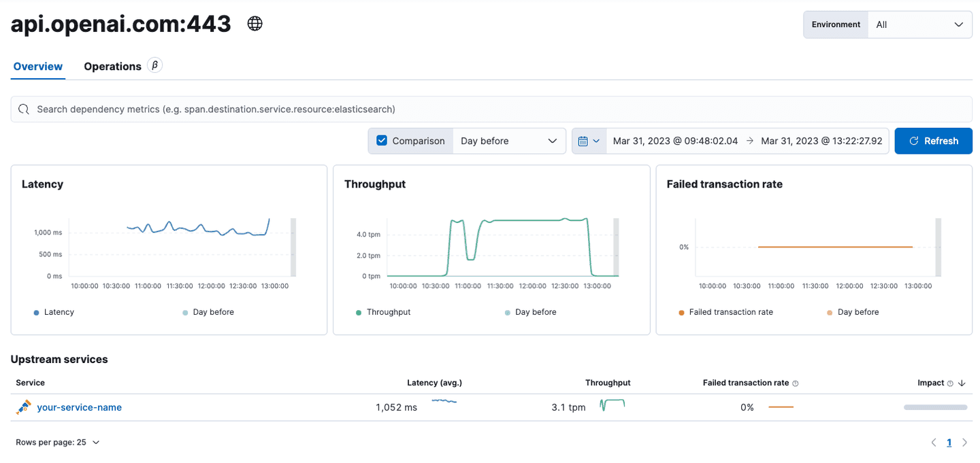Click the search magnifier icon
980x463 pixels.
click(23, 109)
